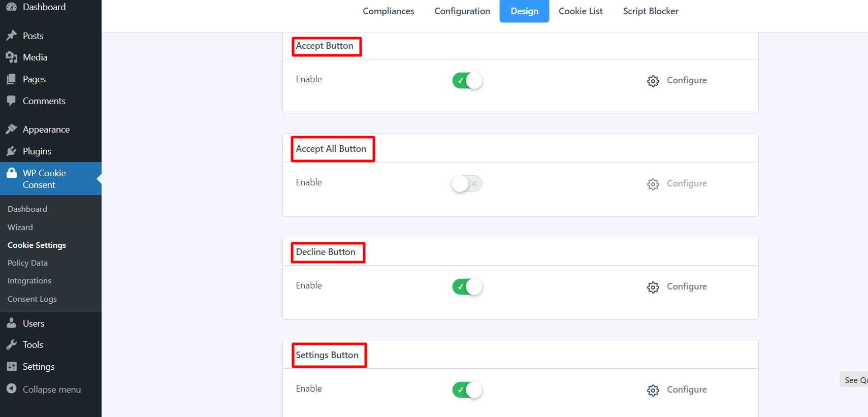Viewport: 868px width, 417px height.
Task: Click the Appearance paintbrush icon
Action: 11,130
